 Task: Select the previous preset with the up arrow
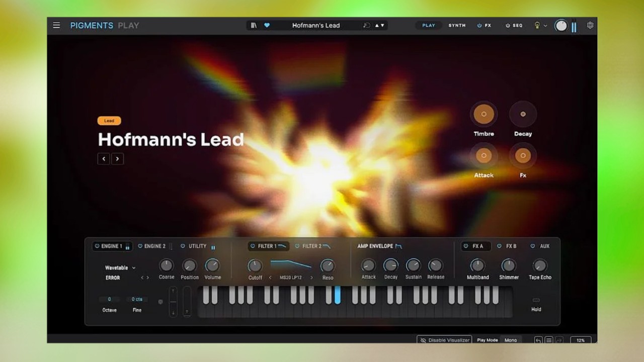(377, 25)
